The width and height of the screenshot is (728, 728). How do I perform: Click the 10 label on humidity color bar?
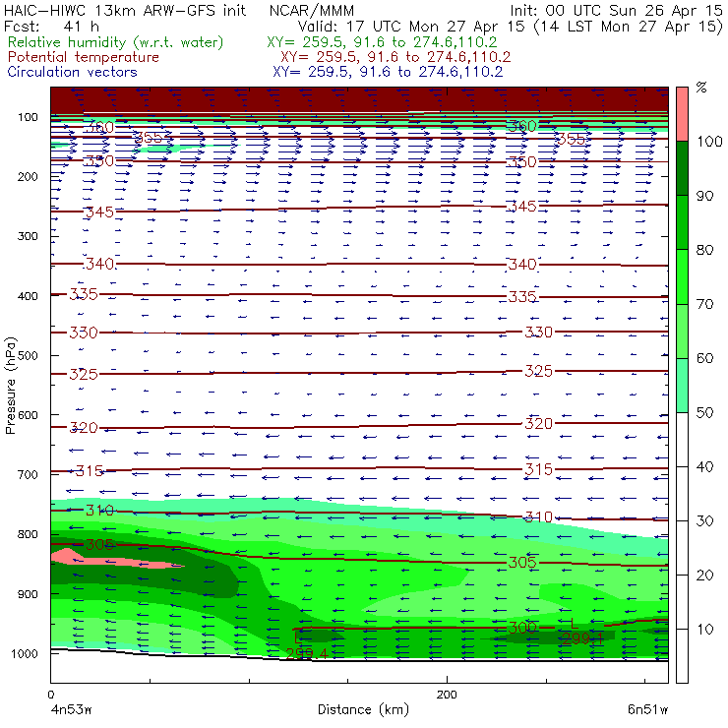click(704, 630)
